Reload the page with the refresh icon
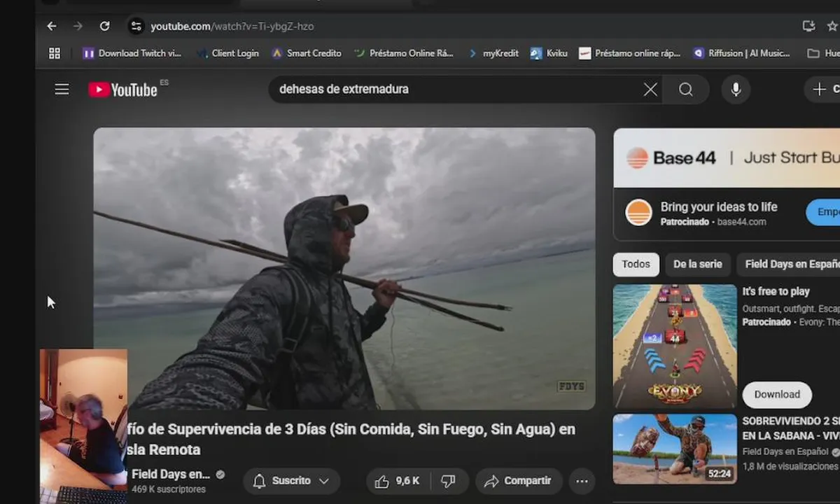This screenshot has width=840, height=504. (104, 26)
